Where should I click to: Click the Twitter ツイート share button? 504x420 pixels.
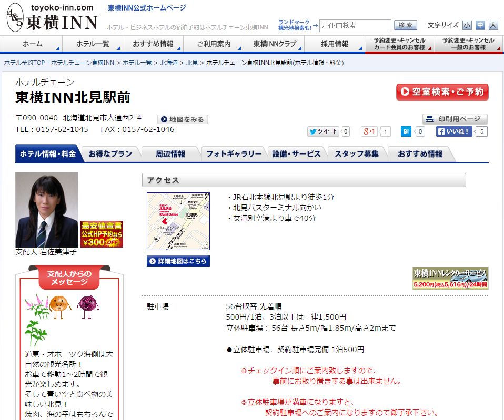[x=323, y=131]
